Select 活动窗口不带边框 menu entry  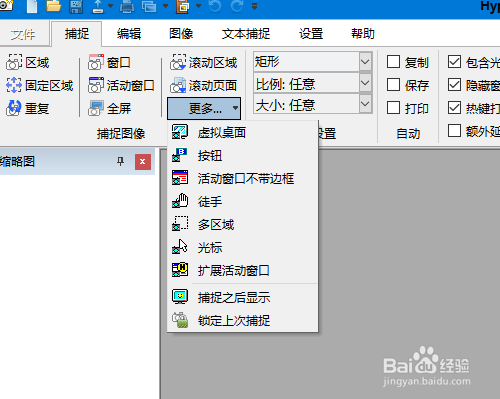[243, 179]
